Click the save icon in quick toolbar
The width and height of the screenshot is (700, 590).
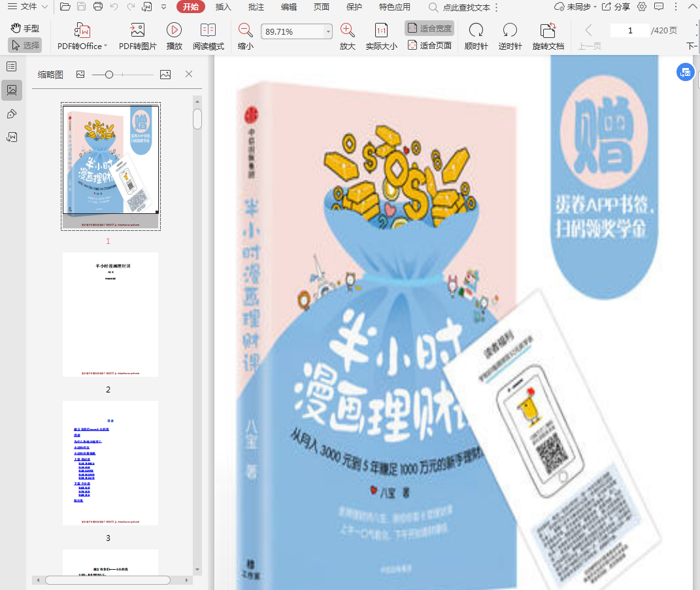(x=81, y=7)
